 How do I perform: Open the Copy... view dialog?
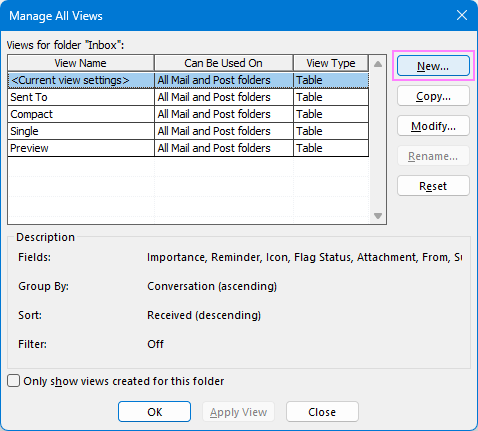[433, 96]
